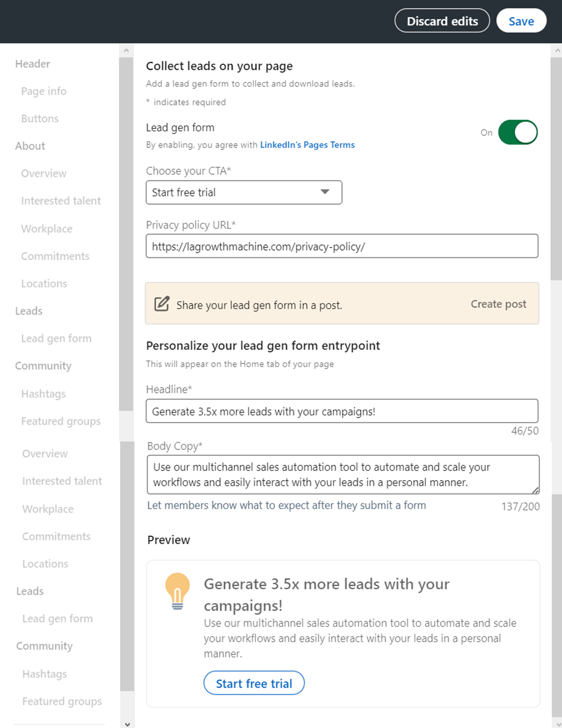Click the Privacy policy URL input field
This screenshot has width=562, height=728.
342,246
